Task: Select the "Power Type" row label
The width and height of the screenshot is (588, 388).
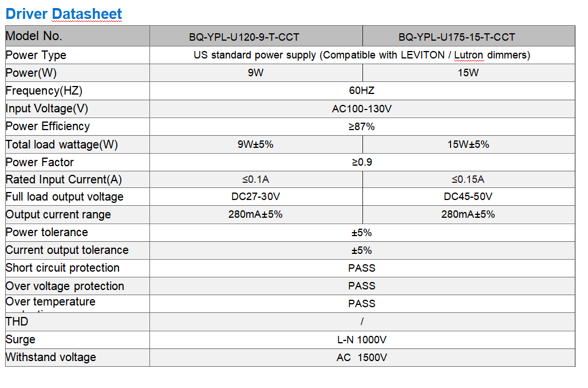Action: pos(35,55)
